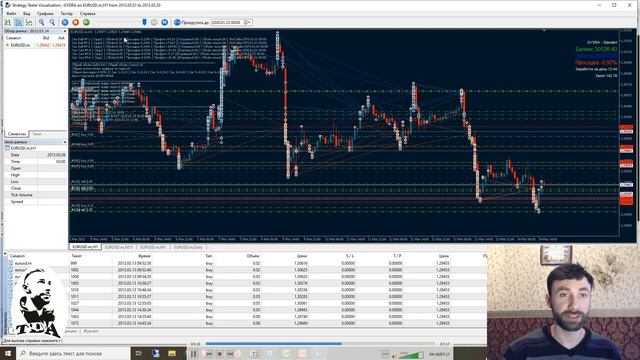The width and height of the screenshot is (640, 360).
Task: Open the Windows Start menu
Action: (8, 353)
